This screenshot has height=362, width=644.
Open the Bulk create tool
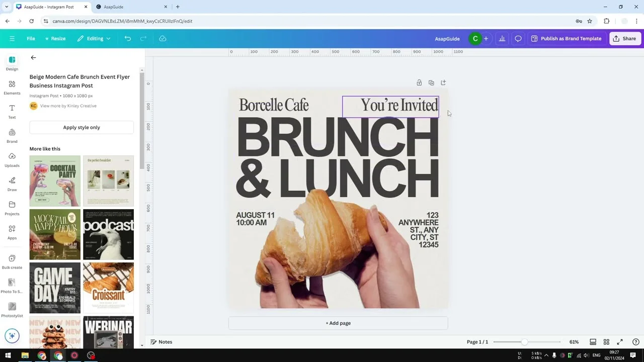12,262
